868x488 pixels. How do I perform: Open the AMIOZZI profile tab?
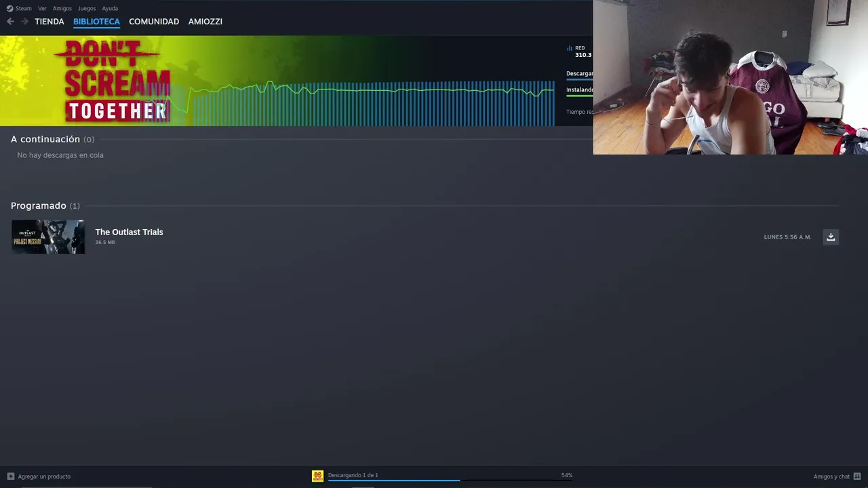pos(205,22)
